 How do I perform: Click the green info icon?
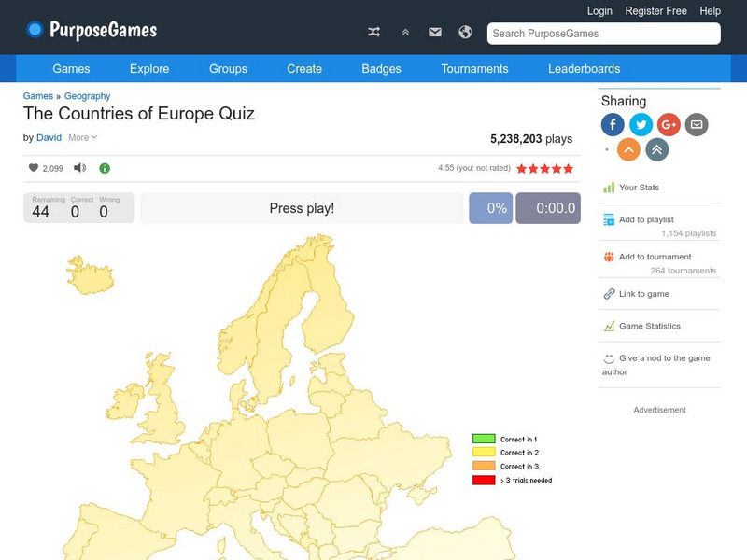coord(105,168)
